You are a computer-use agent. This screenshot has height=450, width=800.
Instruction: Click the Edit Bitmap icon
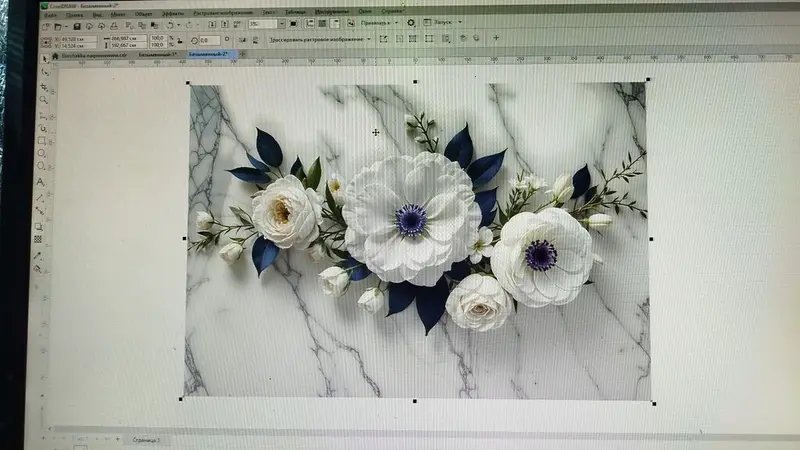[x=383, y=38]
